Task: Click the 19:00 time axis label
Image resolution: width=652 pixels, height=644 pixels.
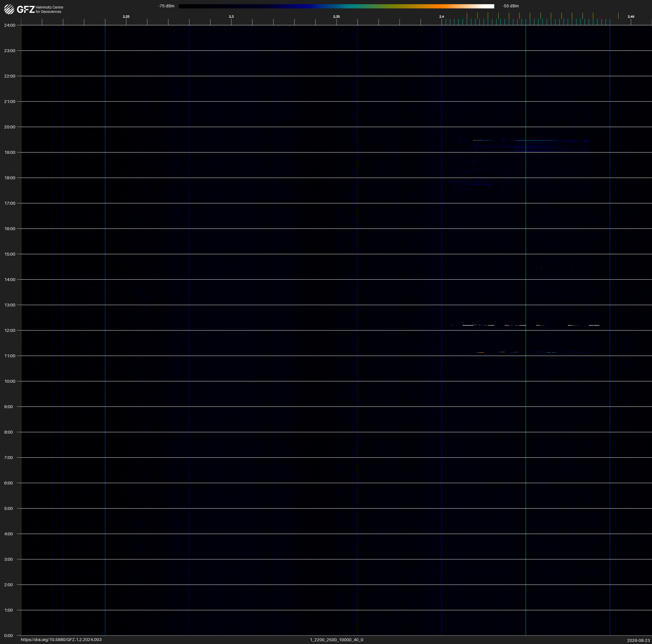Action: (10, 152)
